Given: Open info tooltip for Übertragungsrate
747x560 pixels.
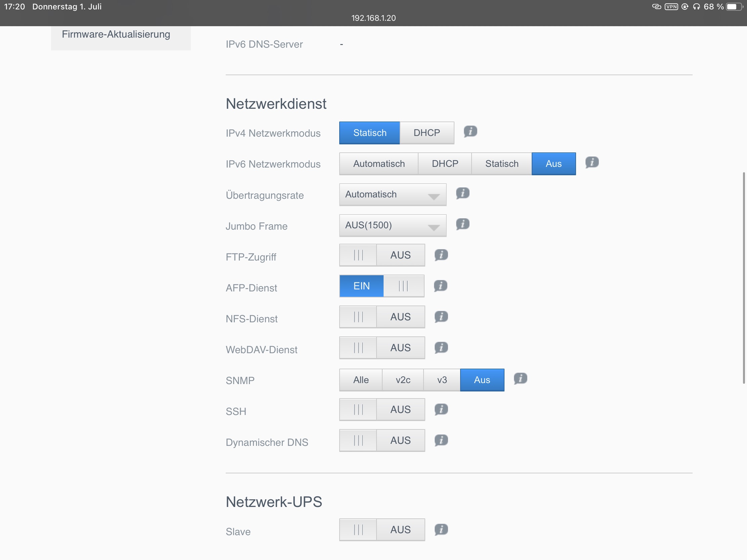Looking at the screenshot, I should coord(462,193).
